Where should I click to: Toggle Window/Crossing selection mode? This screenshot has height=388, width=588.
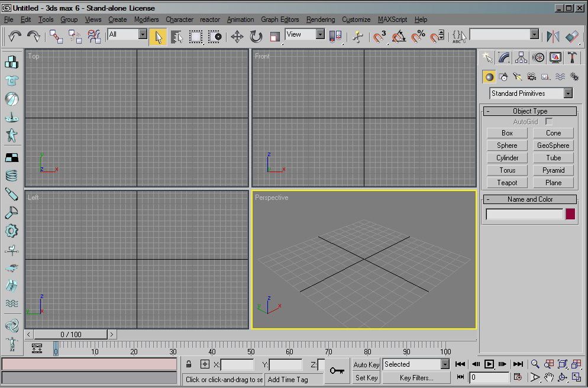[x=215, y=37]
